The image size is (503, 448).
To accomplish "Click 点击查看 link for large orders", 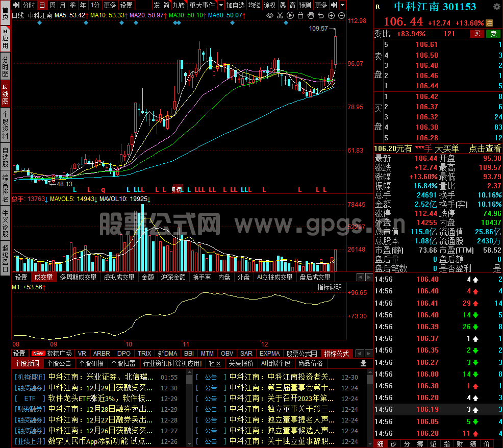I will (x=485, y=148).
